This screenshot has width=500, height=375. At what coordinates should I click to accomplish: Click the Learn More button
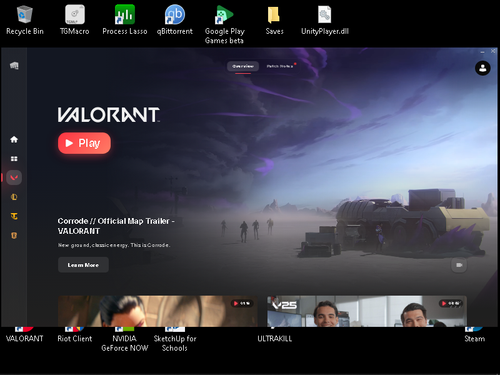tap(83, 265)
